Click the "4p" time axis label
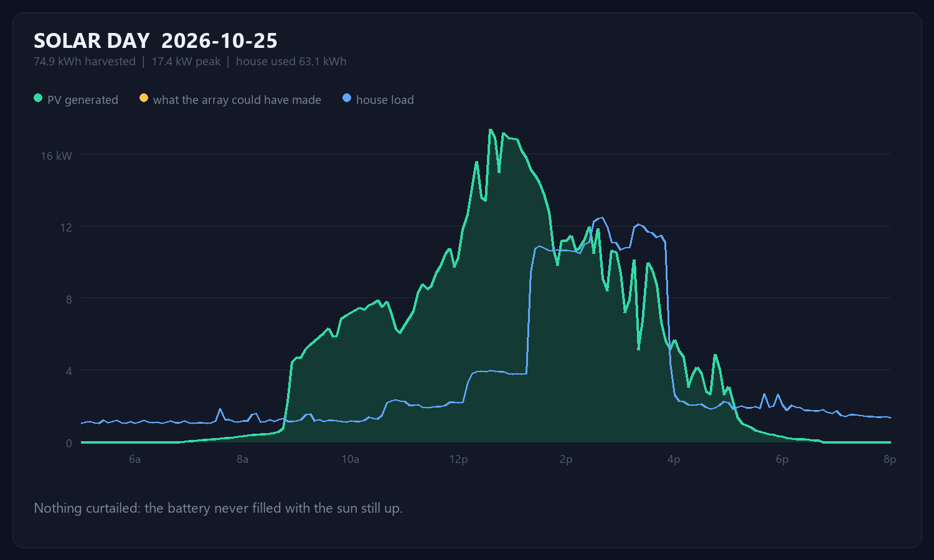The height and width of the screenshot is (560, 934). point(674,459)
